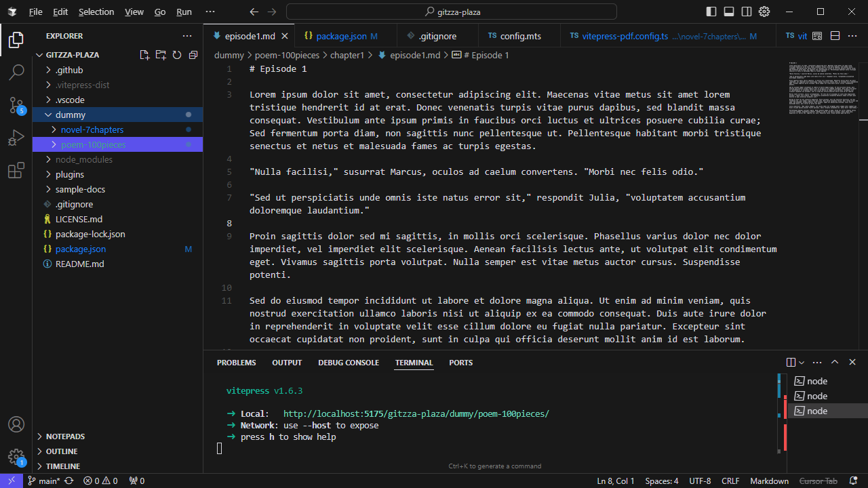Expand the novel-7chapters folder
This screenshot has height=488, width=868.
[117, 129]
